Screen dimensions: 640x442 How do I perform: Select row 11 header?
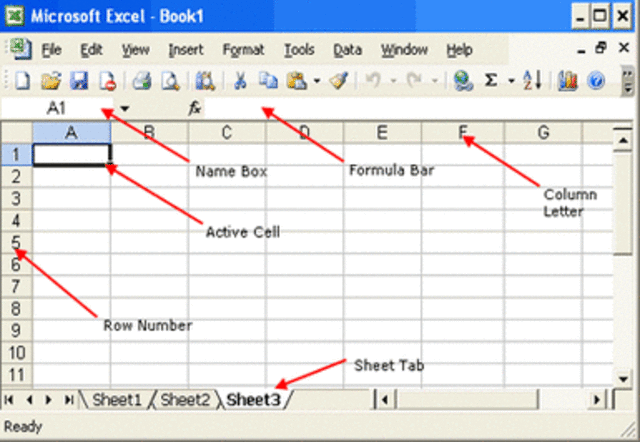click(x=16, y=375)
